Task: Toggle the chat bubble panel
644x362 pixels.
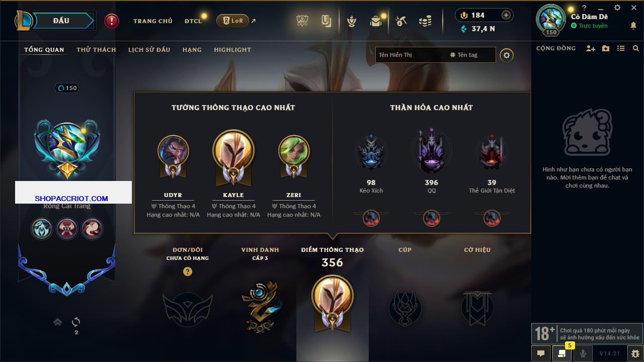Action: [x=541, y=353]
